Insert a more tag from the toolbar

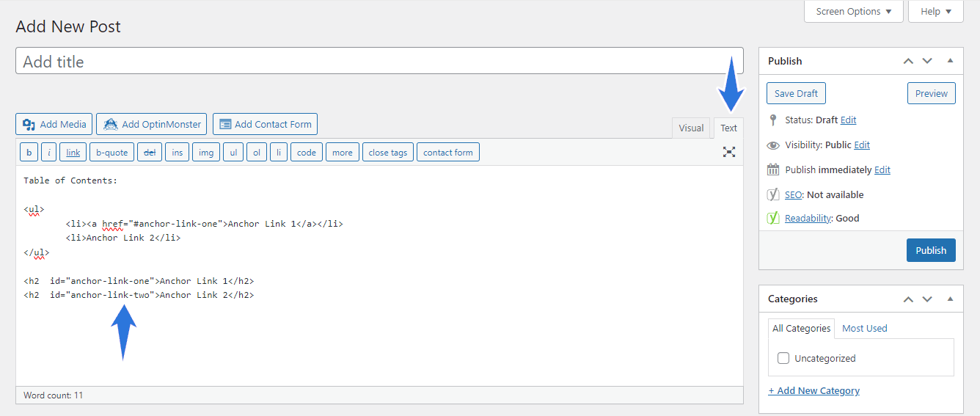click(x=343, y=153)
